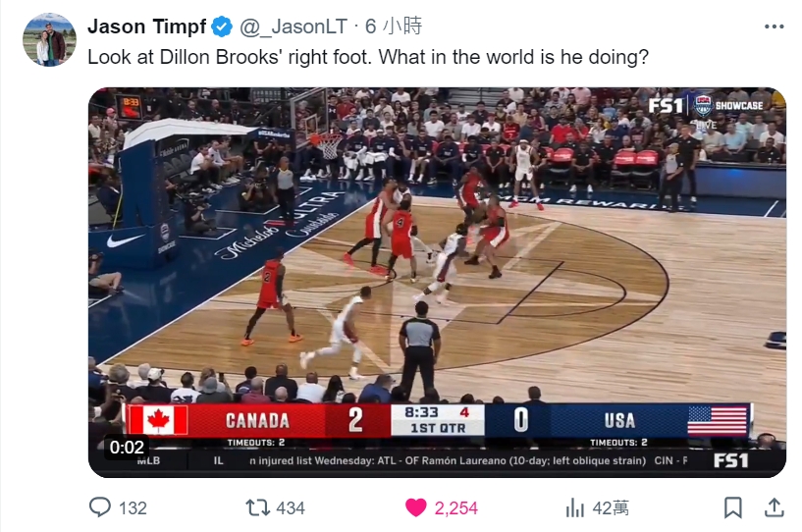Viewport: 802px width, 532px height.
Task: Click the 0:02 video duration badge
Action: pyautogui.click(x=127, y=447)
